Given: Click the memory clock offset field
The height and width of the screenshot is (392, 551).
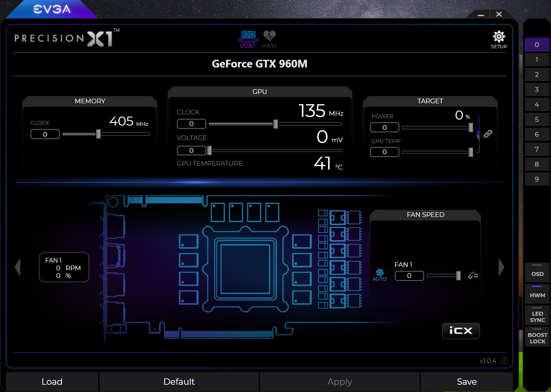Looking at the screenshot, I should [45, 134].
